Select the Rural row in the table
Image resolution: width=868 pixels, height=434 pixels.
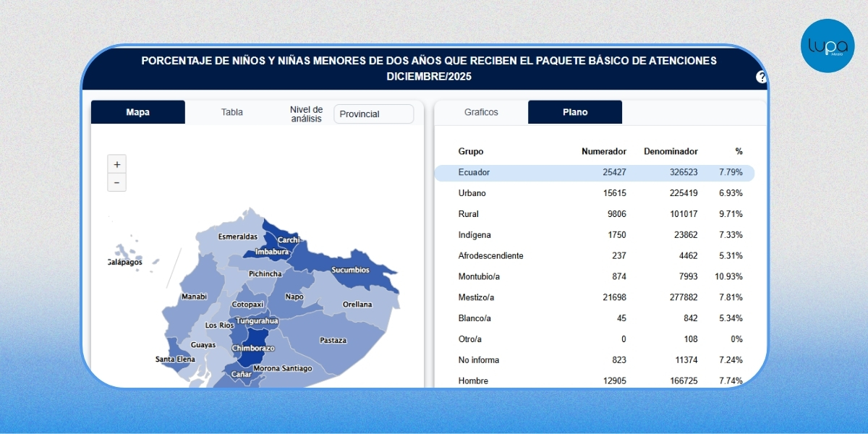point(595,214)
